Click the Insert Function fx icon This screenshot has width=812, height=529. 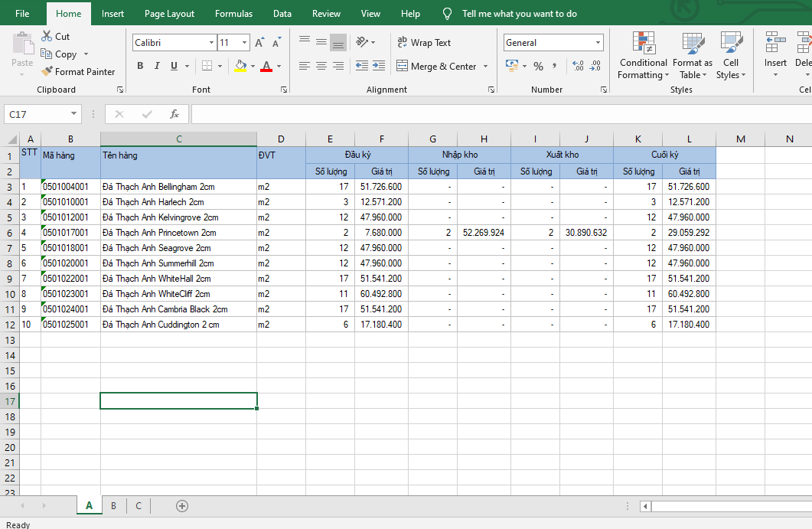(x=174, y=114)
